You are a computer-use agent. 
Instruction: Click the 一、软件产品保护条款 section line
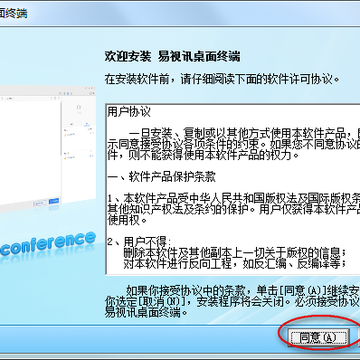(162, 177)
